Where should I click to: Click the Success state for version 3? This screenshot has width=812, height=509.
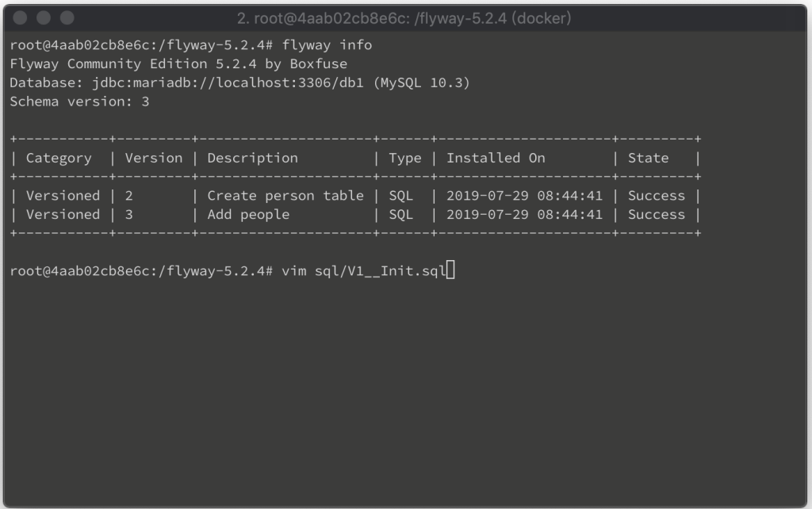tap(656, 214)
